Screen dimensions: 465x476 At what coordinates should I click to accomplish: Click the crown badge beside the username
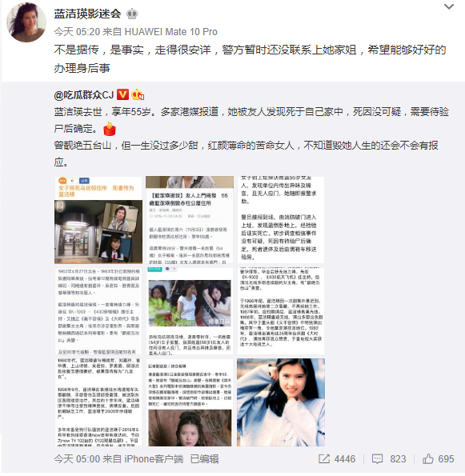pyautogui.click(x=132, y=14)
